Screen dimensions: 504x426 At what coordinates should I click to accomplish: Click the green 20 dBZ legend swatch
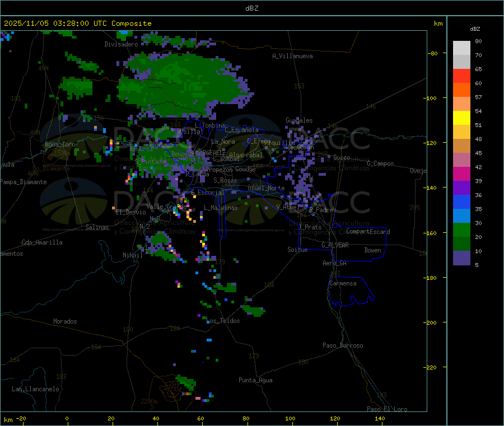(461, 230)
